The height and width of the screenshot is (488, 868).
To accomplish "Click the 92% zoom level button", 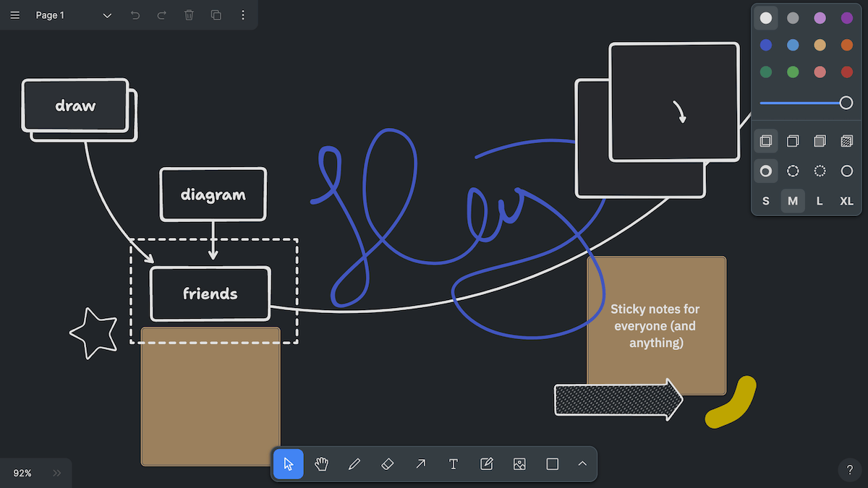I will point(22,473).
